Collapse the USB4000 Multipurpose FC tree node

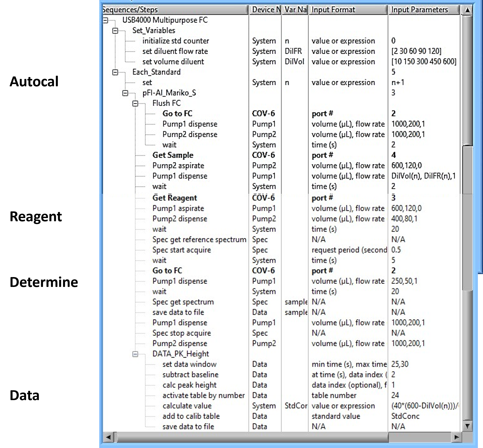[x=105, y=20]
